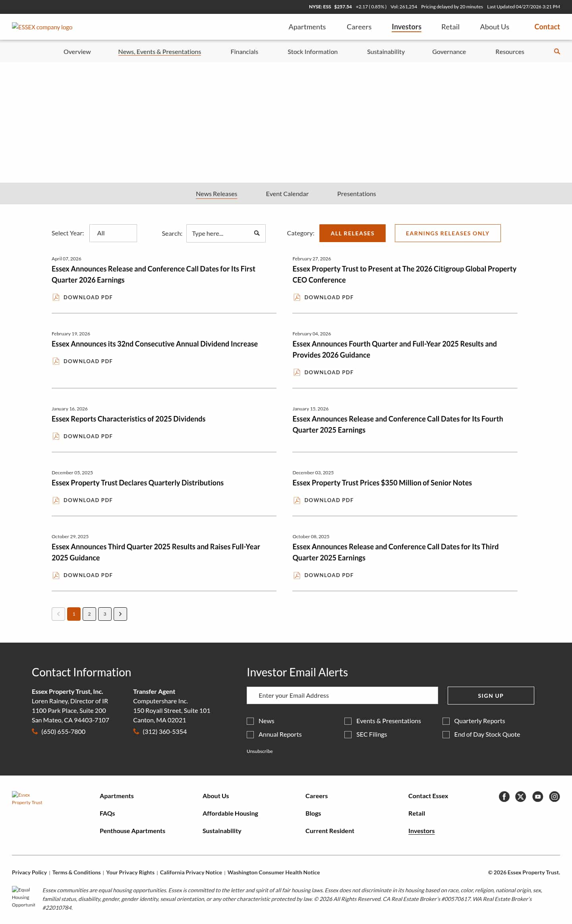The width and height of the screenshot is (572, 924).
Task: Click current page 1 pagination button
Action: [74, 614]
